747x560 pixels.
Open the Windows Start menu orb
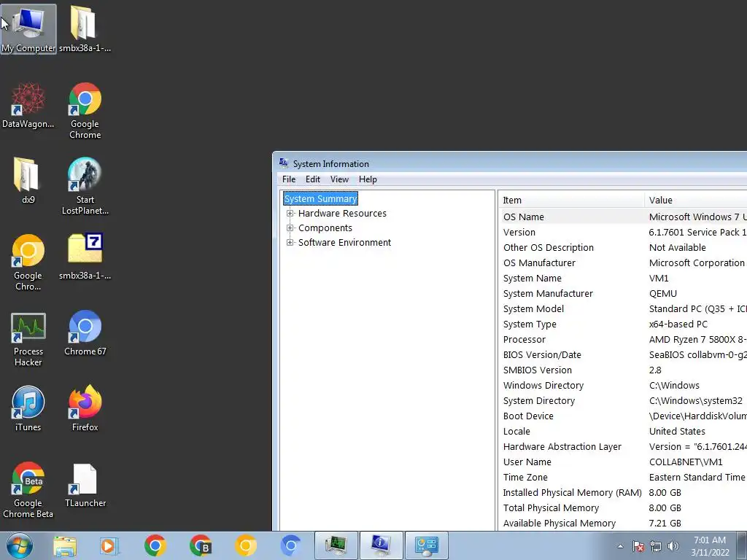point(20,545)
